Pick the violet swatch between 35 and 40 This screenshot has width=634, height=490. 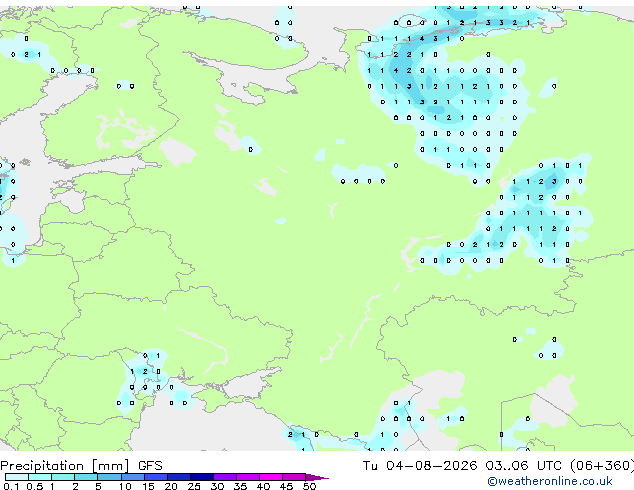248,477
